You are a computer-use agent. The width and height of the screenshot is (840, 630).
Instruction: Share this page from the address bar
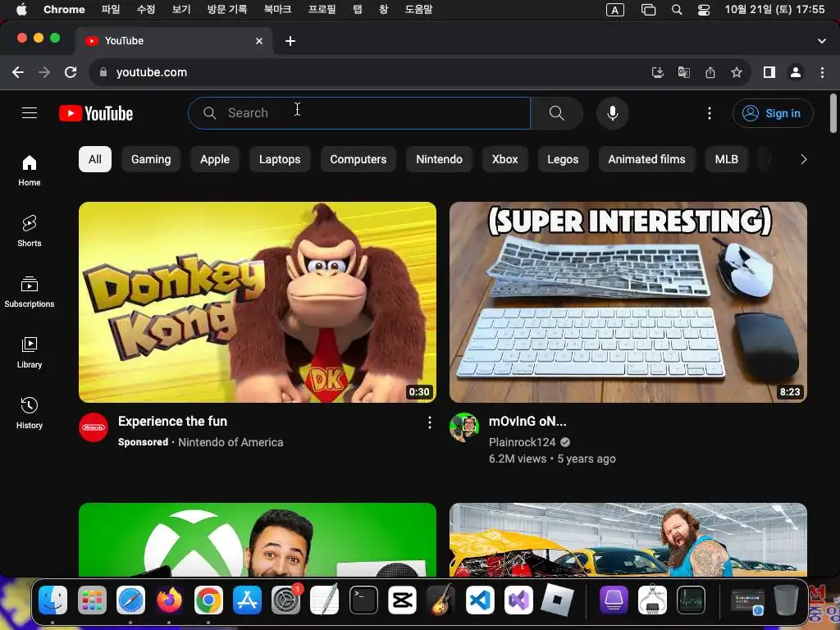(710, 72)
